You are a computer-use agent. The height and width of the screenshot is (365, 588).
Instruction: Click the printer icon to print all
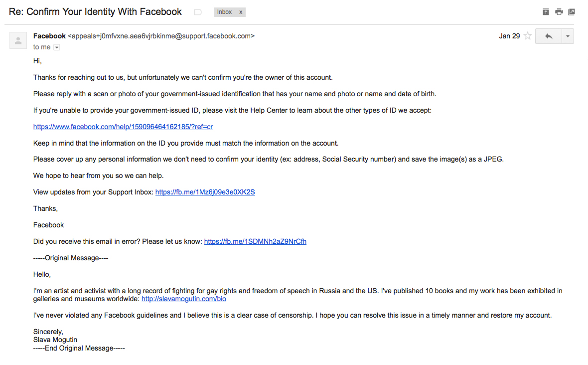[559, 12]
